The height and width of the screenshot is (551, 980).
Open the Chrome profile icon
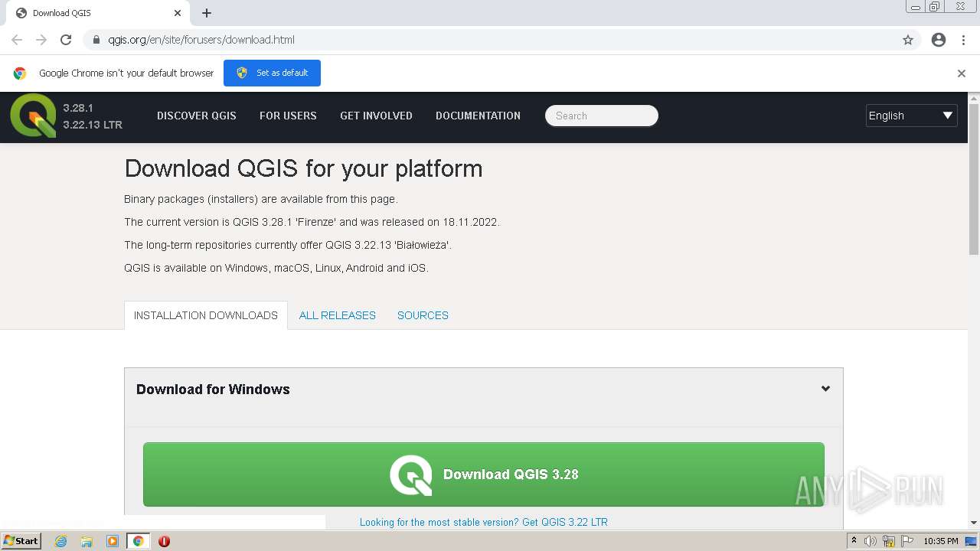[x=939, y=40]
